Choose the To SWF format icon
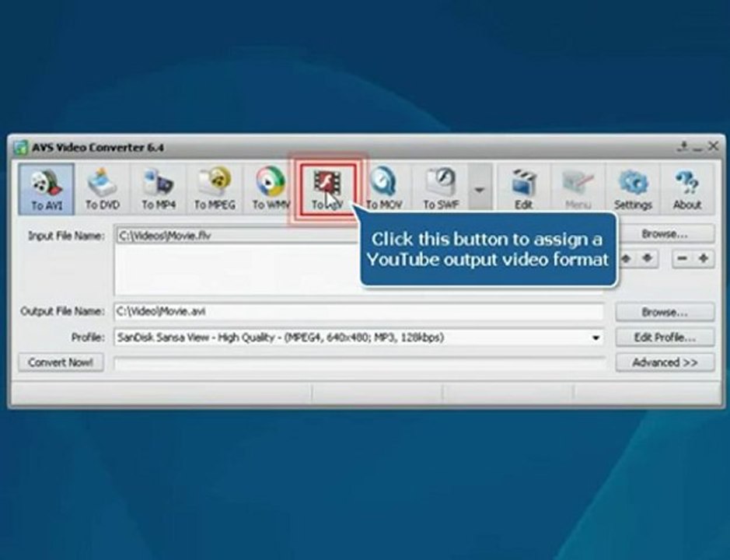The height and width of the screenshot is (560, 730). pos(441,189)
